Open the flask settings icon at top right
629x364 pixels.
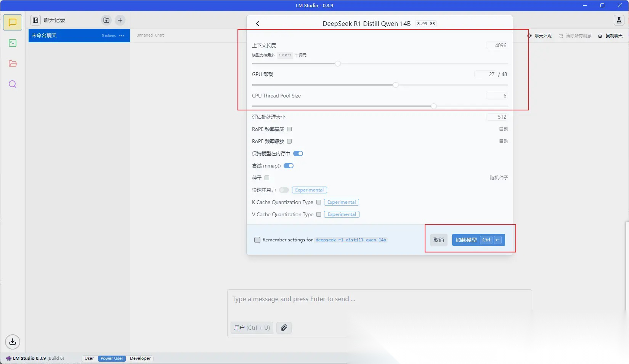(619, 21)
